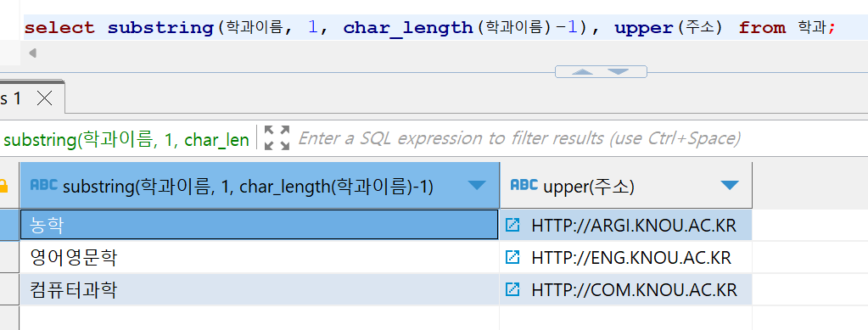The image size is (868, 330).
Task: Select the cell 영어영문학
Action: click(x=259, y=257)
